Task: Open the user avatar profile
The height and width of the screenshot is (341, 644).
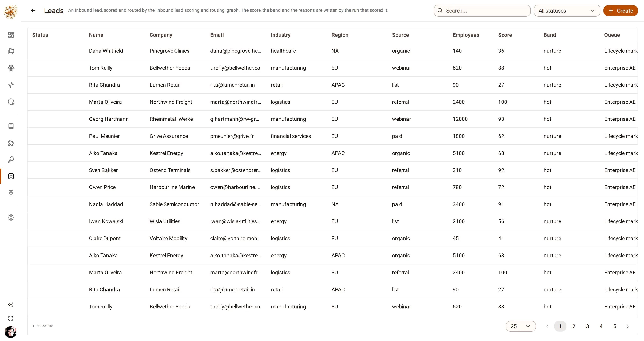Action: pos(10,332)
